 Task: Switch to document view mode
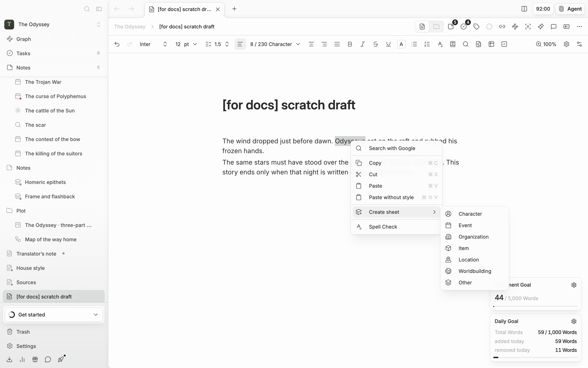[422, 27]
